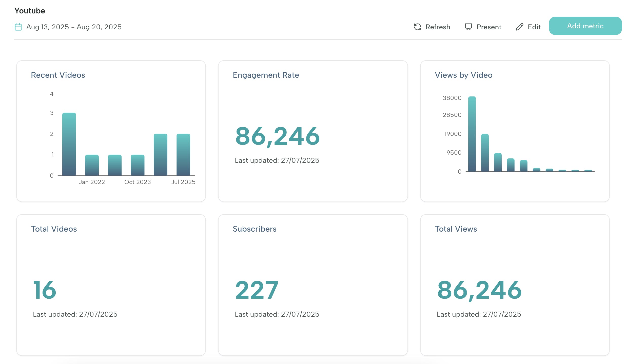This screenshot has width=625, height=364.
Task: Click the Jul 2025 axis label
Action: click(x=183, y=182)
